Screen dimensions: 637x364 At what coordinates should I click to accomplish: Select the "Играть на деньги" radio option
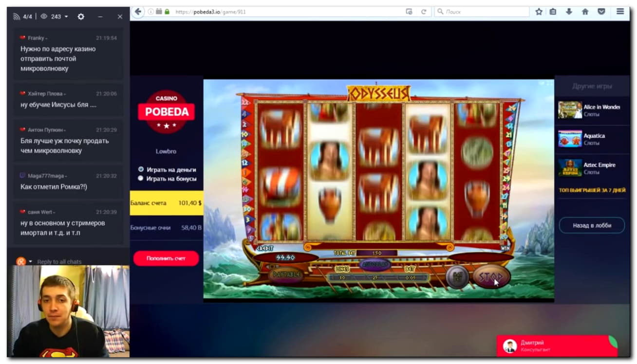[x=141, y=169]
